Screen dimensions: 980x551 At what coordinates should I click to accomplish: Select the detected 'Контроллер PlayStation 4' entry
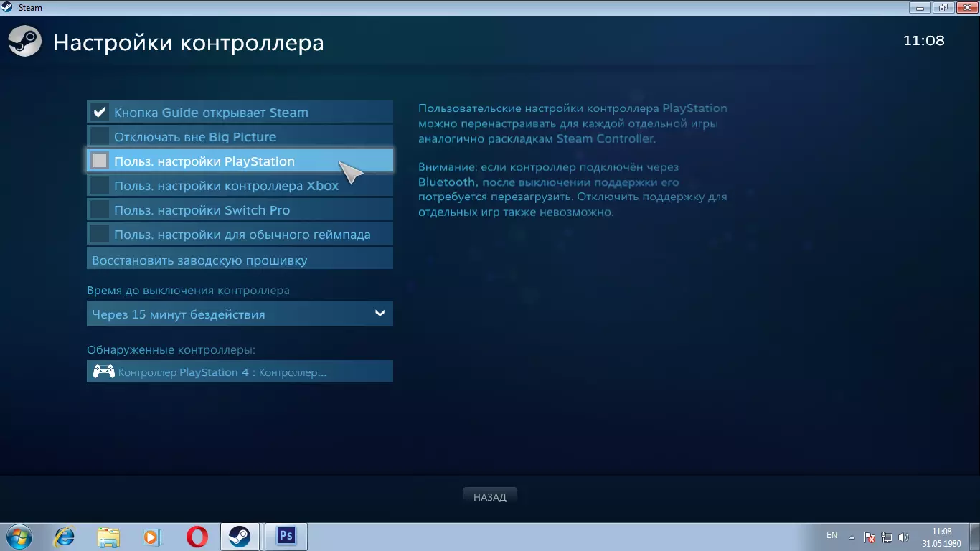pyautogui.click(x=240, y=372)
